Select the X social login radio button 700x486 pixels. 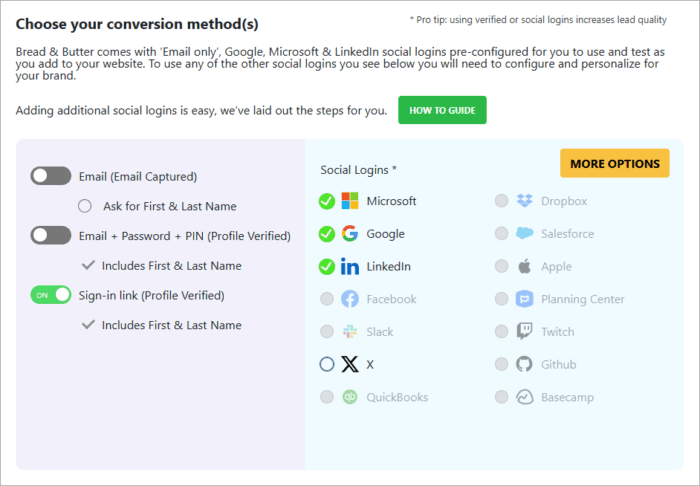[327, 365]
